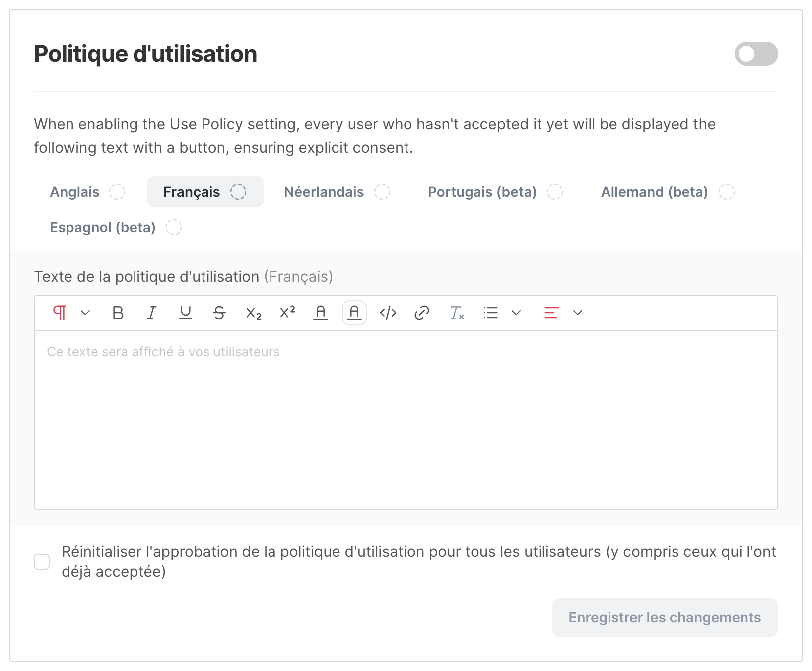
Task: Check the Réinitialiser l'approbation checkbox
Action: click(42, 562)
